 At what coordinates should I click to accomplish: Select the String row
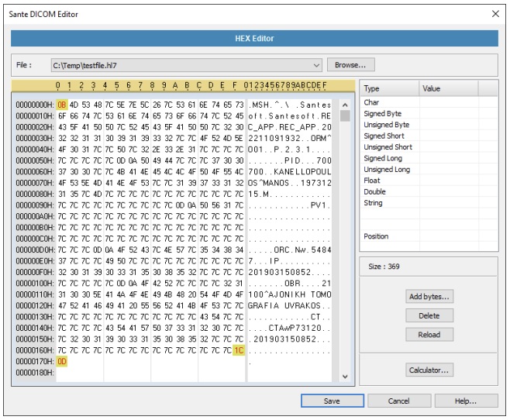click(429, 202)
